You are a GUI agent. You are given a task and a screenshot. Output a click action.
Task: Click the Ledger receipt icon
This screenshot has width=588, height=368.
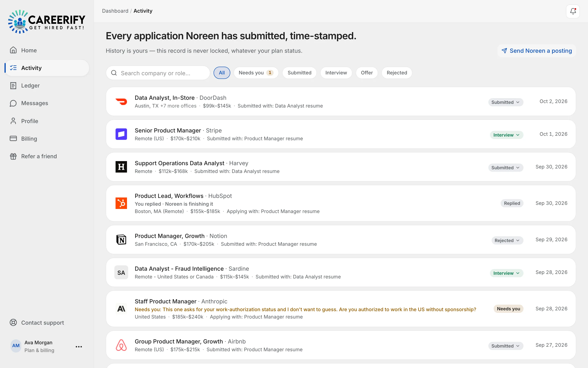[x=13, y=85]
